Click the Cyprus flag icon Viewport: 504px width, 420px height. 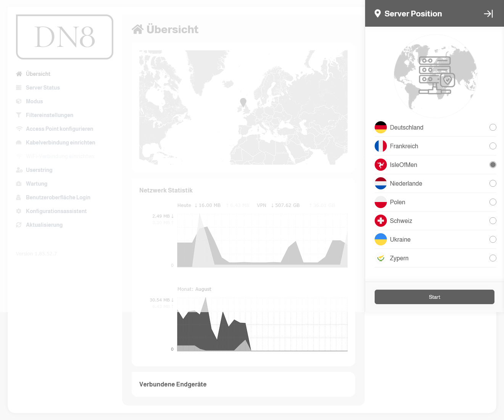(x=380, y=258)
